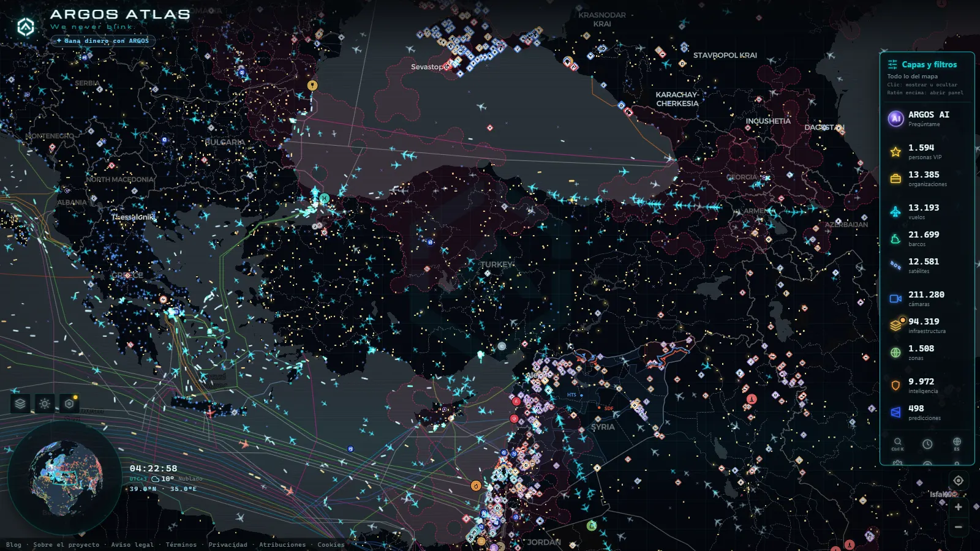Open the map layers stack button

click(x=20, y=403)
